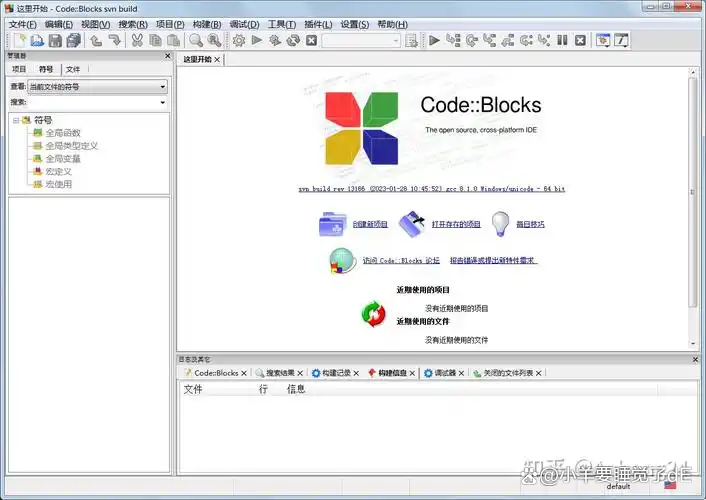Click the Stop debugger icon
706x500 pixels.
point(581,41)
